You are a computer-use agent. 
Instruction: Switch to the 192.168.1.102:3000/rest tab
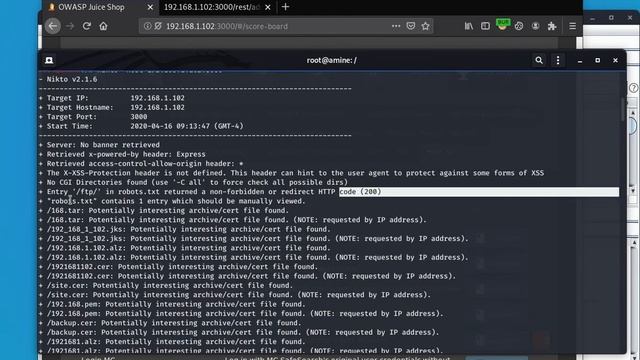tap(212, 7)
